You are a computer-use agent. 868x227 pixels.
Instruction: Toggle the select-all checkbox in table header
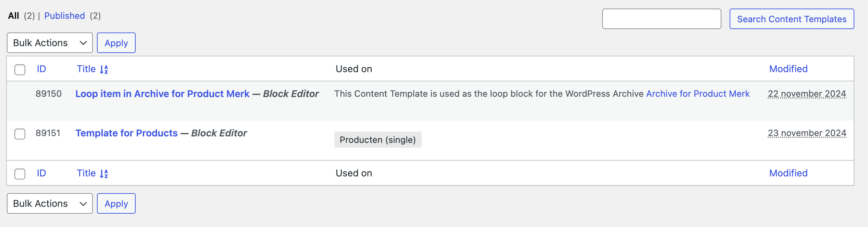point(20,69)
